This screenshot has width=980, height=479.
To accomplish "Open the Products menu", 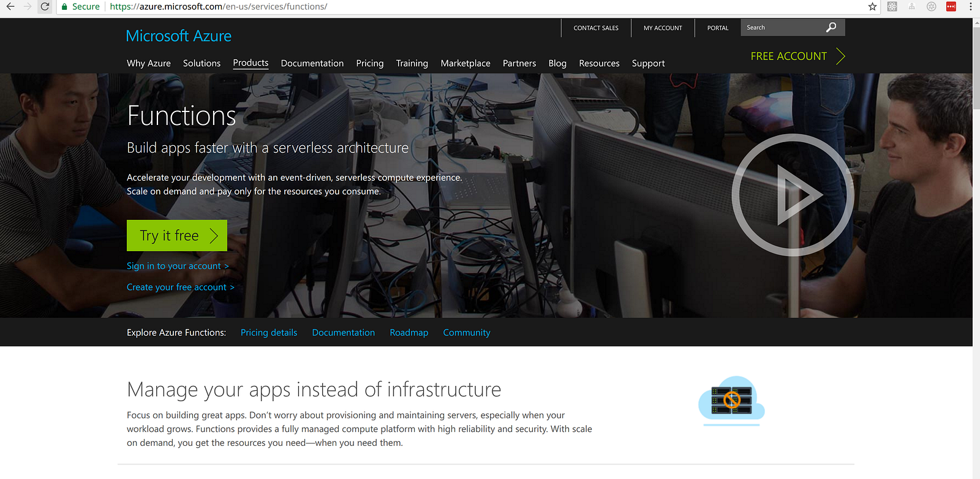I will (x=251, y=63).
